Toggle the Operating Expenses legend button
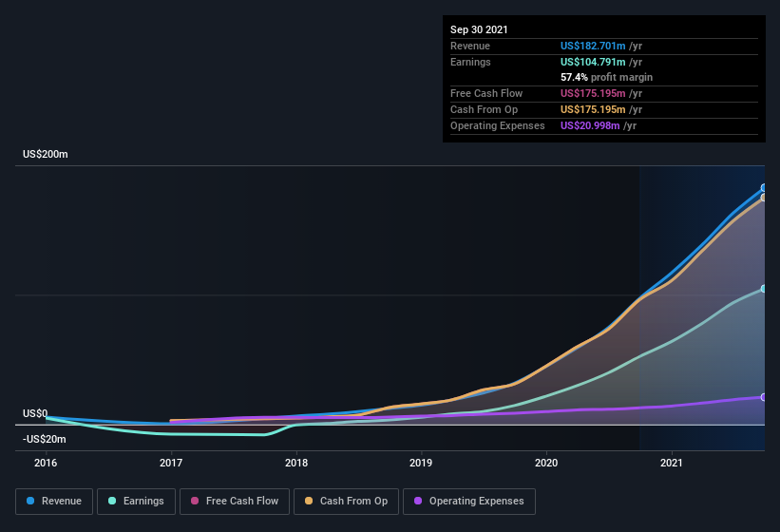This screenshot has width=780, height=532. click(469, 502)
